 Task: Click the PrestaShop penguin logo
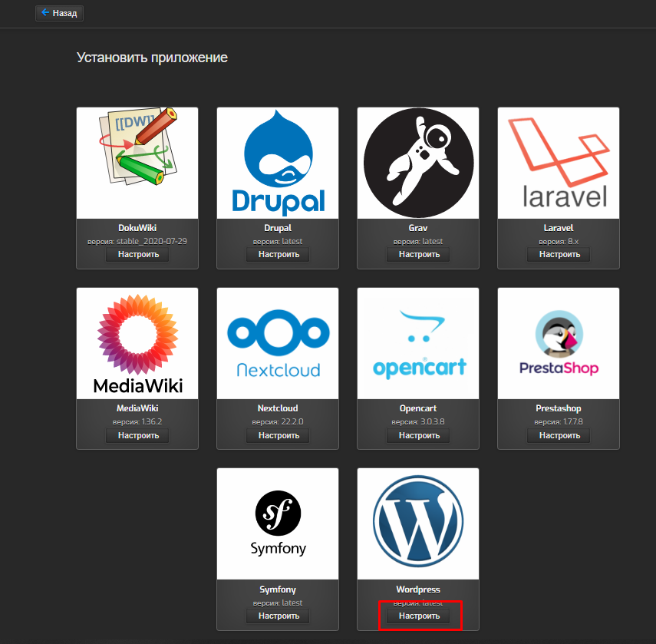pos(559,343)
